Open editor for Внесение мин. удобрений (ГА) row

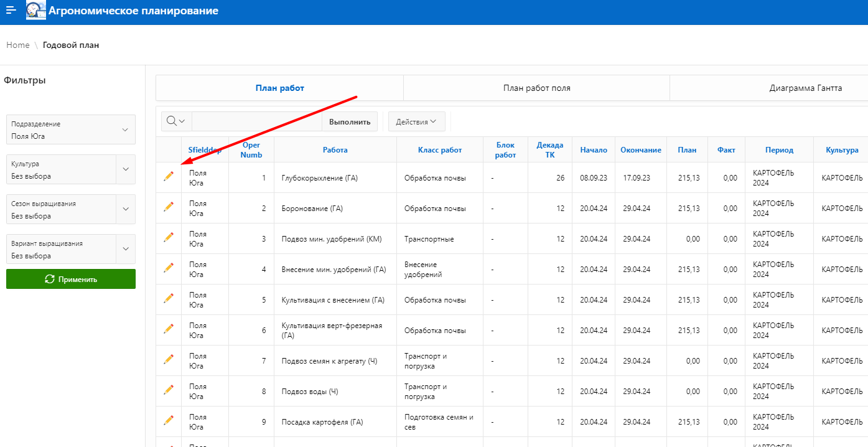(x=168, y=268)
